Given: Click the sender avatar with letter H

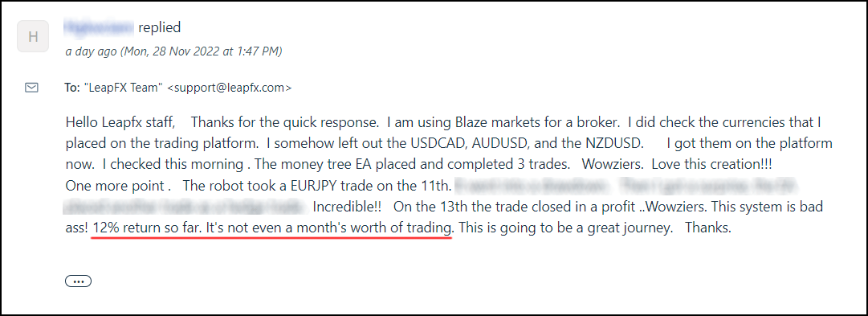Looking at the screenshot, I should tap(33, 37).
